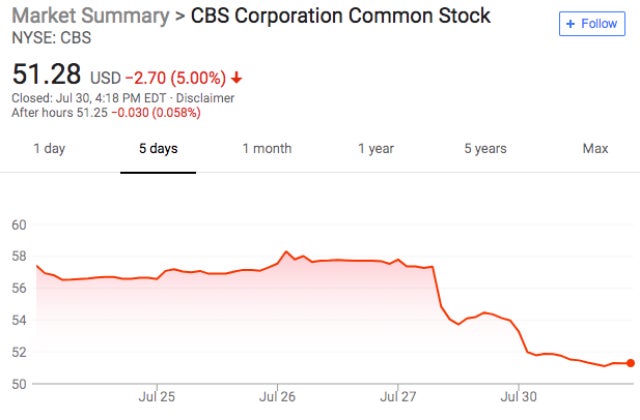Screen dimensions: 640x420
Task: Switch chart to 1 year view
Action: (376, 149)
